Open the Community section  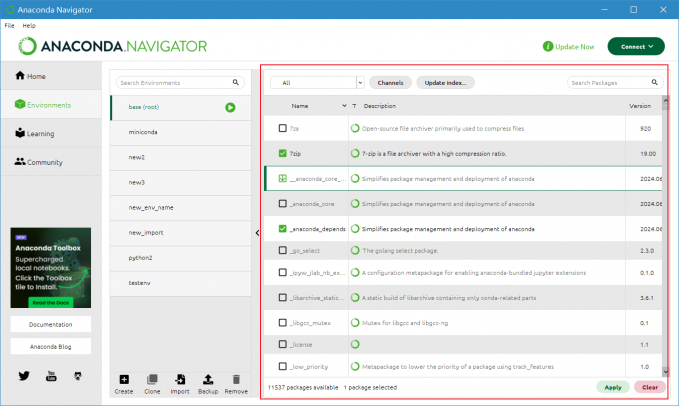[x=51, y=162]
